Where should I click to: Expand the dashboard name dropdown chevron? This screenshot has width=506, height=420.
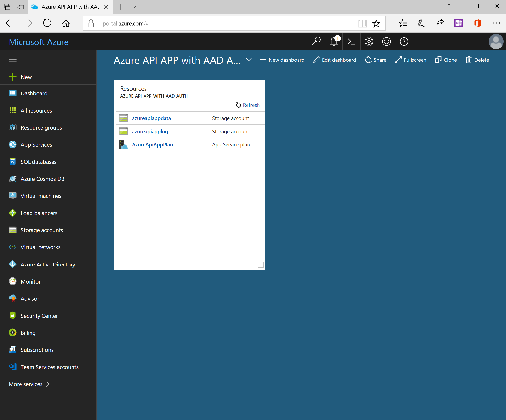[248, 60]
